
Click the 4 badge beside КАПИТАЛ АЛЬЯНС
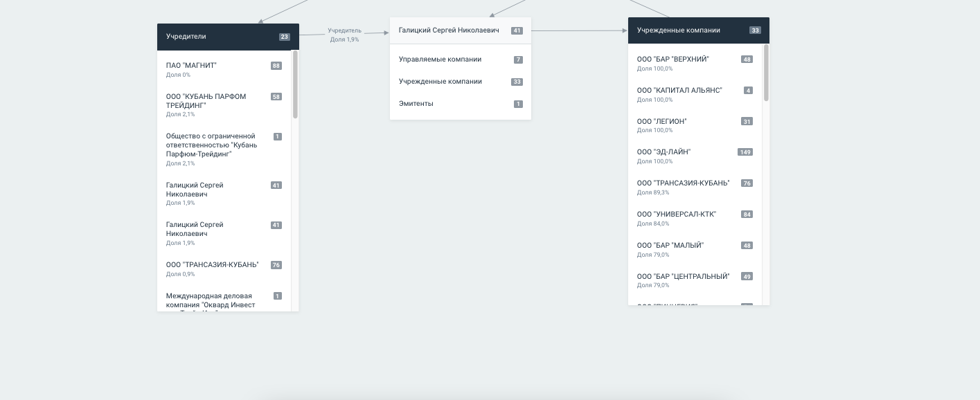pyautogui.click(x=748, y=91)
